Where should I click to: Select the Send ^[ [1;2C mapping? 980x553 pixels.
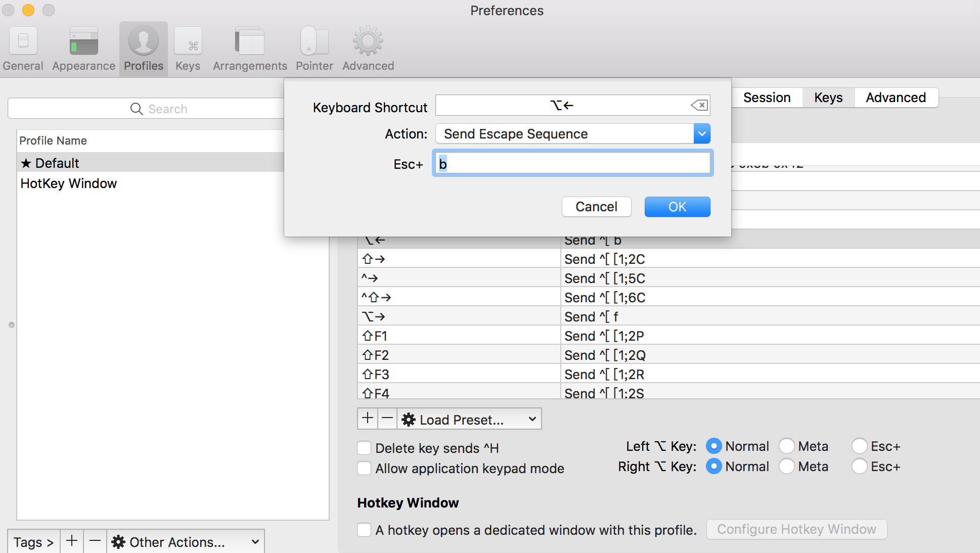click(x=669, y=259)
